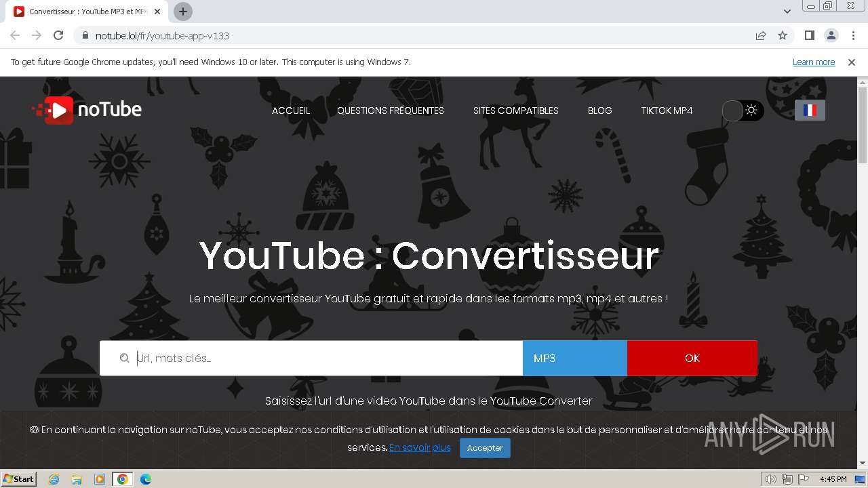This screenshot has width=868, height=488.
Task: Click the address bar URL
Action: click(162, 36)
